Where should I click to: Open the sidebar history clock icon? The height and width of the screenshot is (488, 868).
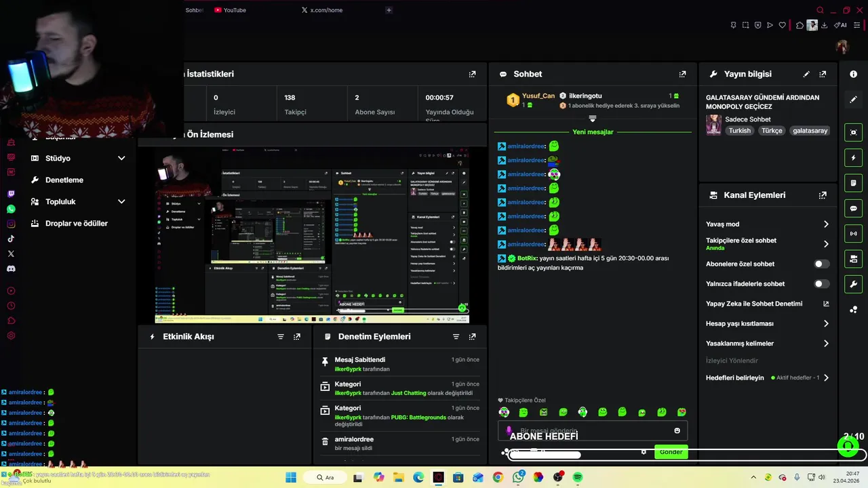(x=11, y=306)
